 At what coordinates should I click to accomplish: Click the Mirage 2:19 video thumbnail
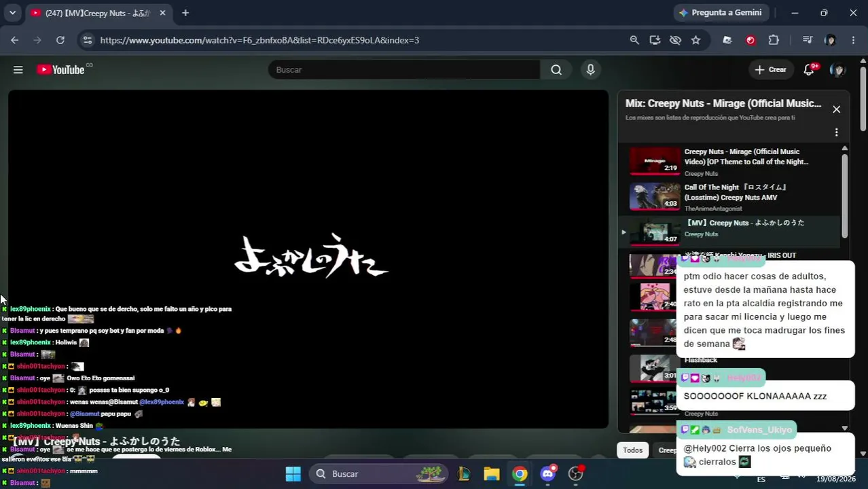[655, 161]
